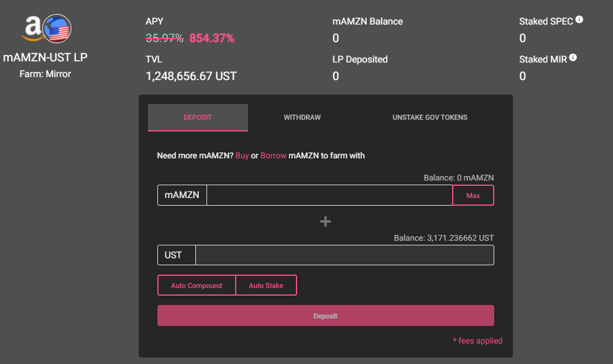Click the 854.37% APY value
This screenshot has height=364, width=613.
212,38
